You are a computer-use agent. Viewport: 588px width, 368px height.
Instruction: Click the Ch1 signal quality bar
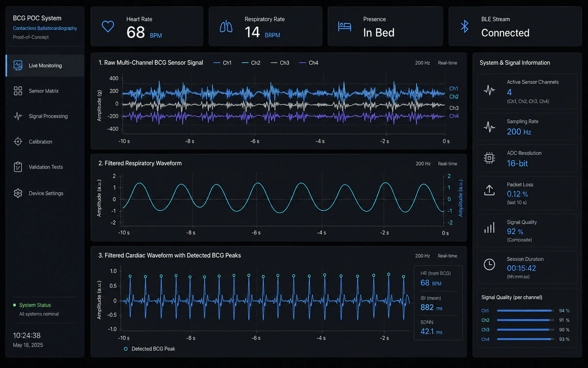click(x=526, y=311)
